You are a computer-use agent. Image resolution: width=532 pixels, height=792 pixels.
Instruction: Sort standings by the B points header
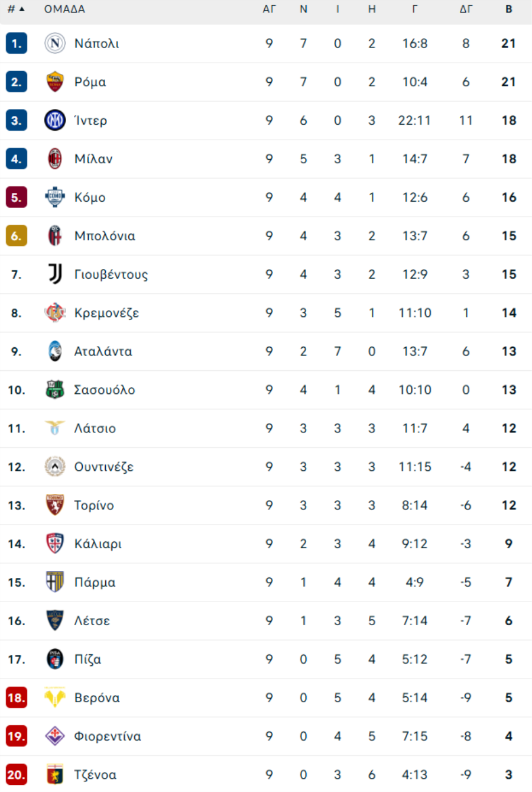coord(508,9)
